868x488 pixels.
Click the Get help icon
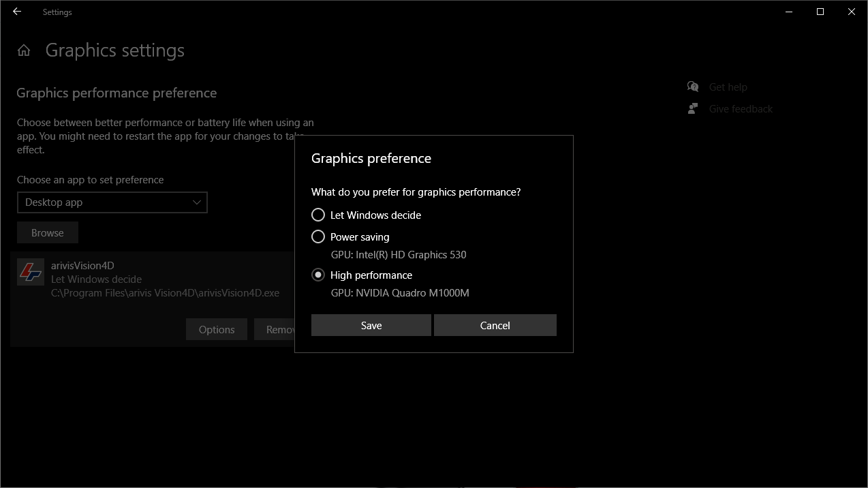coord(693,87)
